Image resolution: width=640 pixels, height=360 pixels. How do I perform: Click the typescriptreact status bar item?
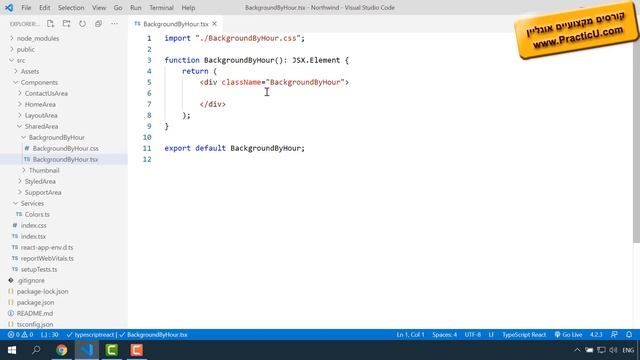pyautogui.click(x=91, y=335)
